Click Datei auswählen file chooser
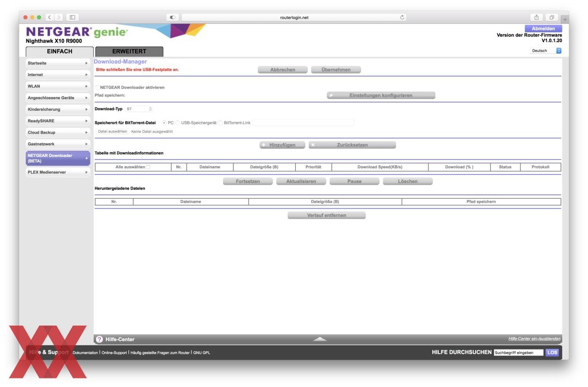Screen dimensions: 588x387 point(112,132)
